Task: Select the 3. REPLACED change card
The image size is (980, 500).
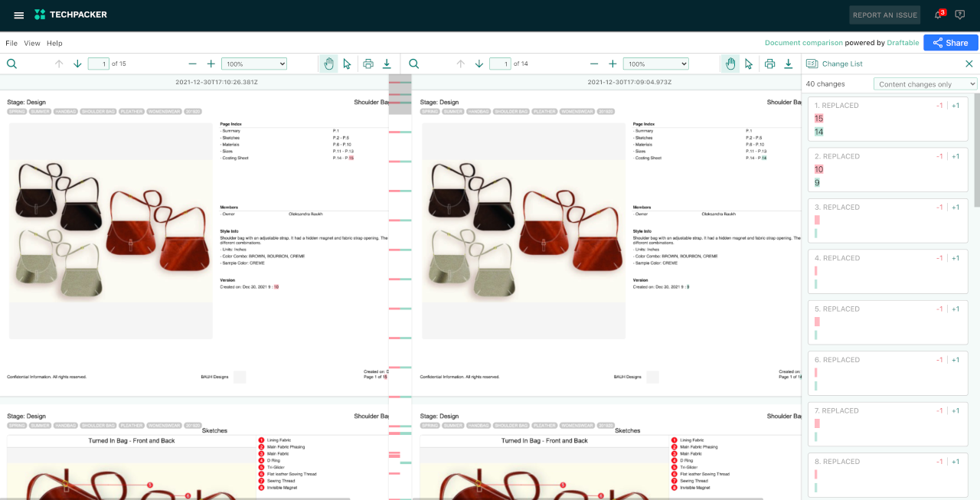Action: [x=888, y=221]
